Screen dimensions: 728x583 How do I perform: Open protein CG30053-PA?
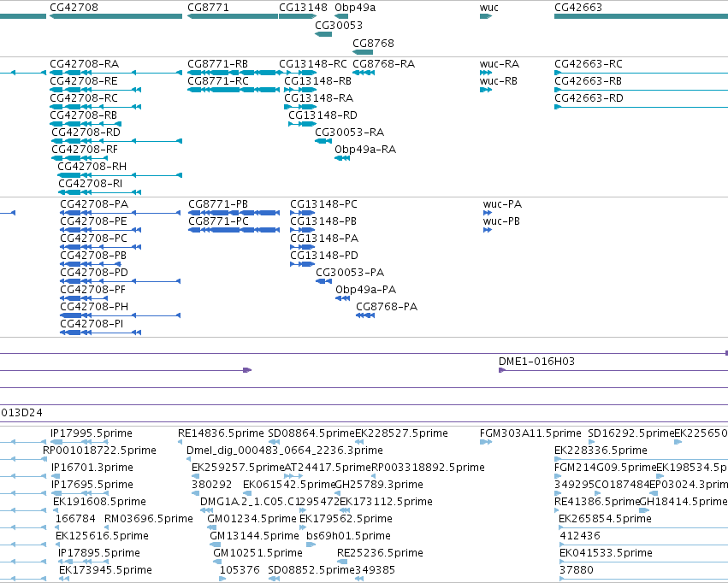tap(350, 273)
